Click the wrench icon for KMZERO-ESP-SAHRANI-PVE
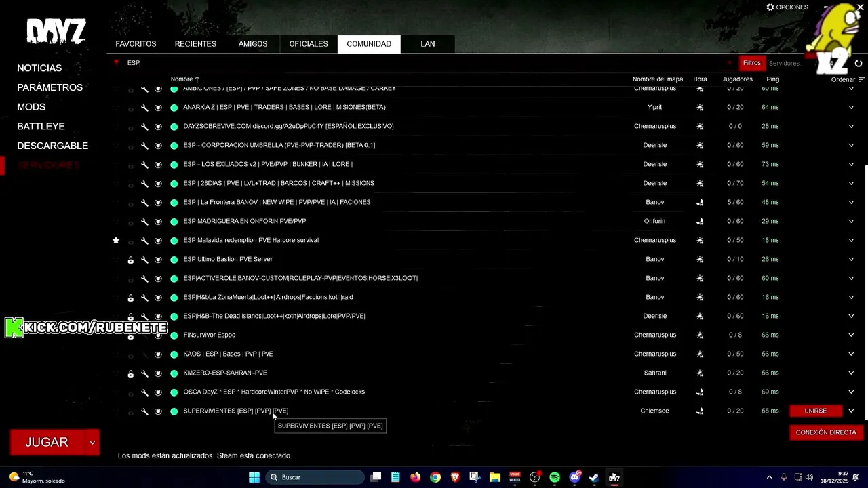868x488 pixels. pos(144,373)
